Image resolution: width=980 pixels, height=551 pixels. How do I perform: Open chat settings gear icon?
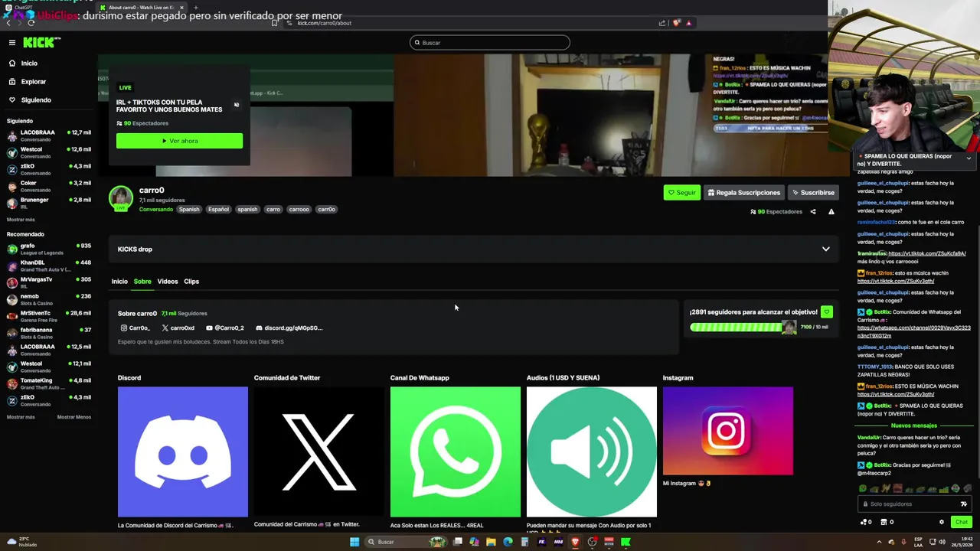pos(942,522)
